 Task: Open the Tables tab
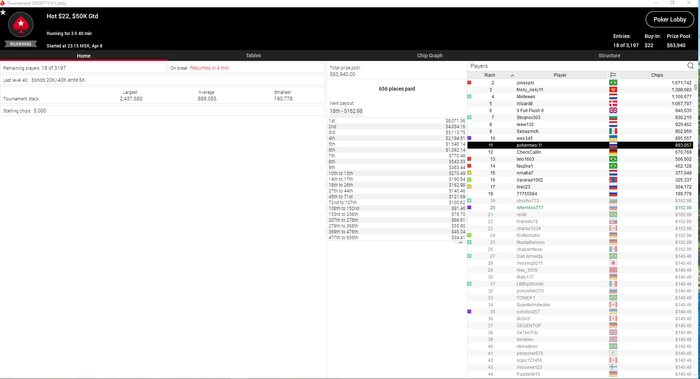(253, 55)
